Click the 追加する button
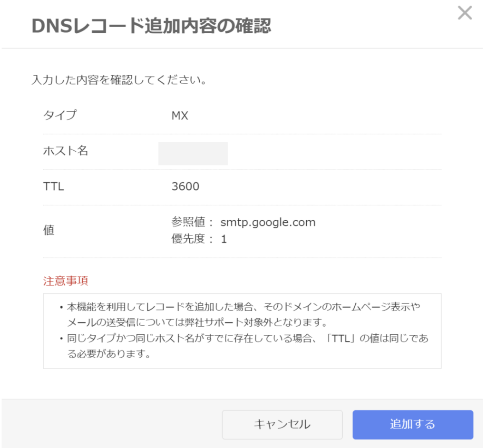Screen dimensions: 487x448 412,424
